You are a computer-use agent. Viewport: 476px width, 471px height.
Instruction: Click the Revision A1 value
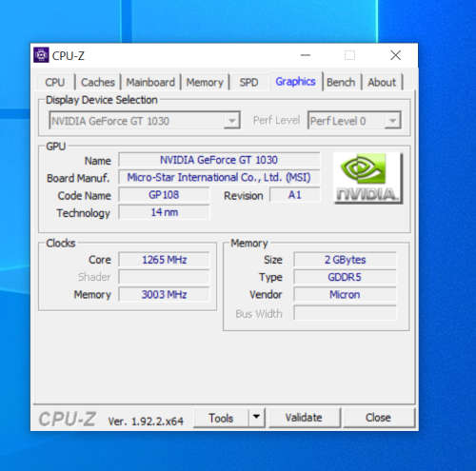coord(294,195)
